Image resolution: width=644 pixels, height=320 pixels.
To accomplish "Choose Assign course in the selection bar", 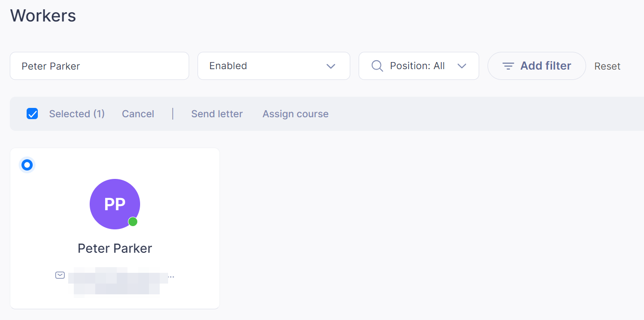I will 296,114.
